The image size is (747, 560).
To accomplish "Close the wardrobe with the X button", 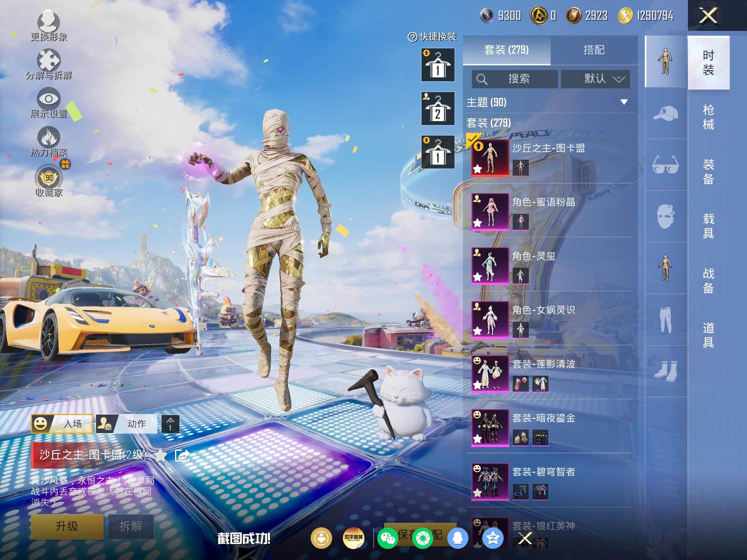I will [x=708, y=16].
